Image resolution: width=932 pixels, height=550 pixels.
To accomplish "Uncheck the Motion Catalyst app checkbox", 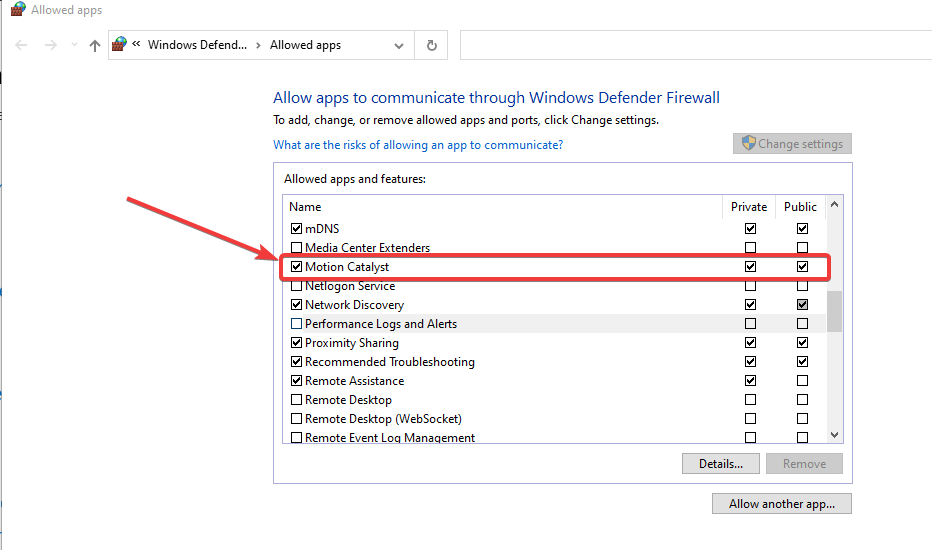I will tap(297, 266).
